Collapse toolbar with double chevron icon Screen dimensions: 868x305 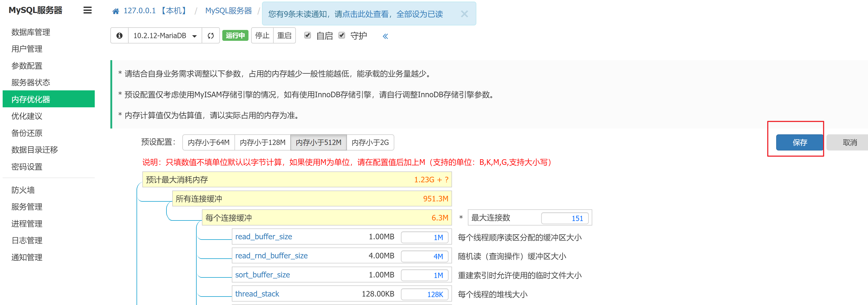[385, 36]
